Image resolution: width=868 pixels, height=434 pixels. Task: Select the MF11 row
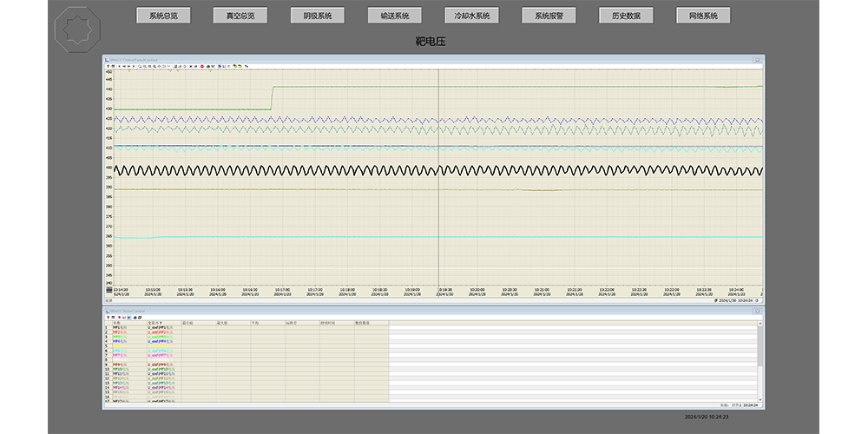point(247,373)
